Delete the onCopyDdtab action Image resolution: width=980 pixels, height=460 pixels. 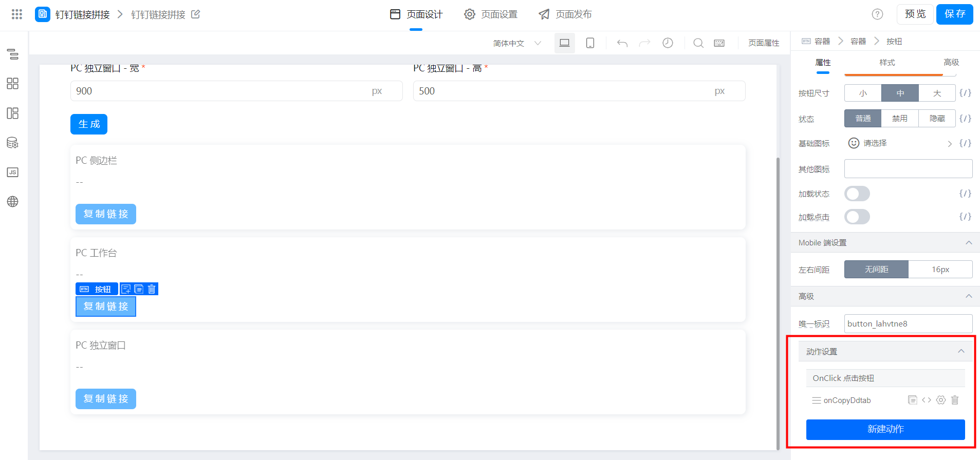pos(955,400)
